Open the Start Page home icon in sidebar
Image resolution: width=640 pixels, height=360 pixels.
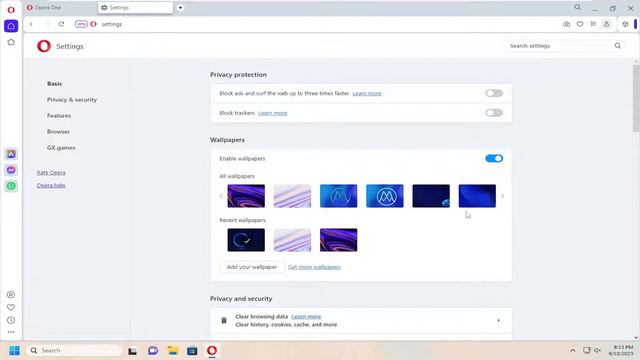pyautogui.click(x=11, y=26)
